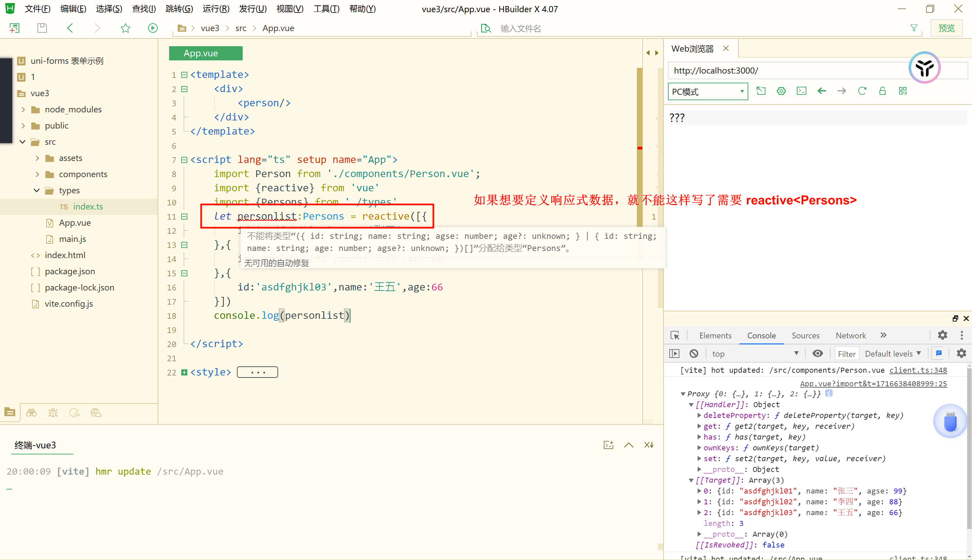Click the Save file icon
The height and width of the screenshot is (560, 972).
[x=42, y=28]
